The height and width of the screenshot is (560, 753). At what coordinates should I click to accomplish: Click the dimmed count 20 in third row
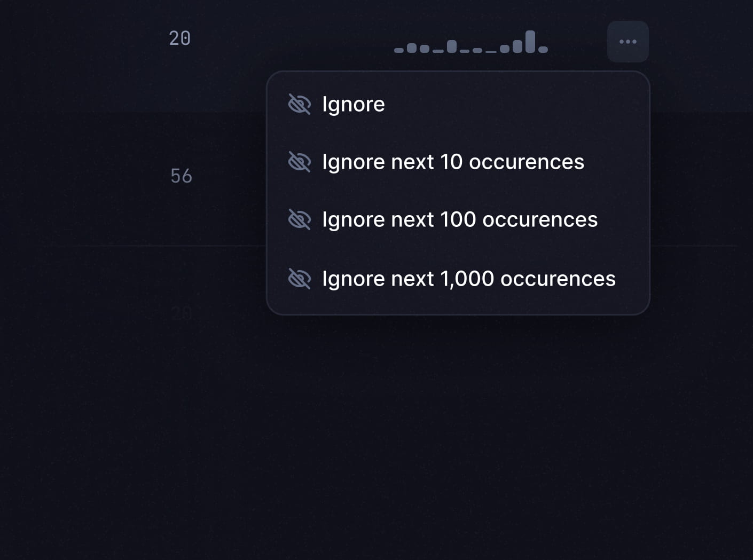coord(182,313)
